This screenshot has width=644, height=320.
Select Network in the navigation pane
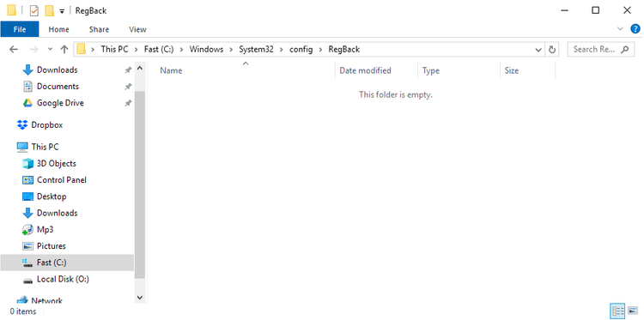pos(46,300)
